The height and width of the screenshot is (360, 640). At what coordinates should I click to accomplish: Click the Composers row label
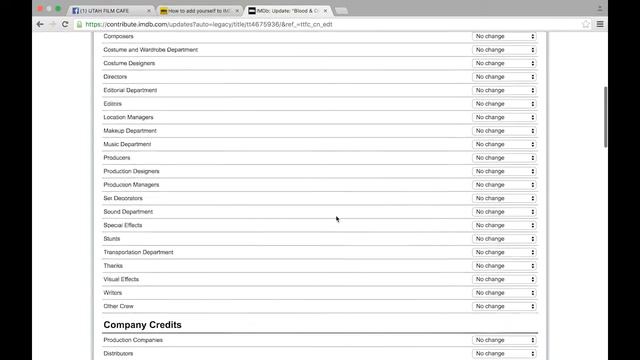(118, 36)
